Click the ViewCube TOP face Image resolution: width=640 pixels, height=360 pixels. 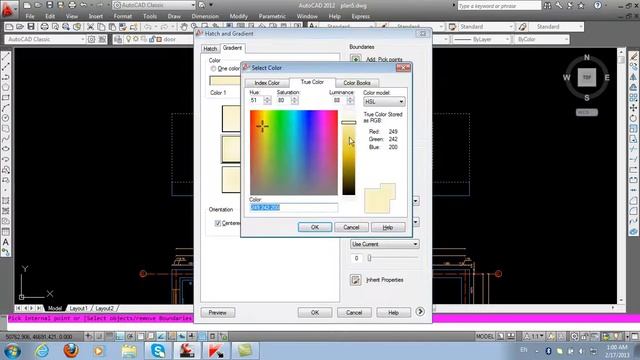587,78
